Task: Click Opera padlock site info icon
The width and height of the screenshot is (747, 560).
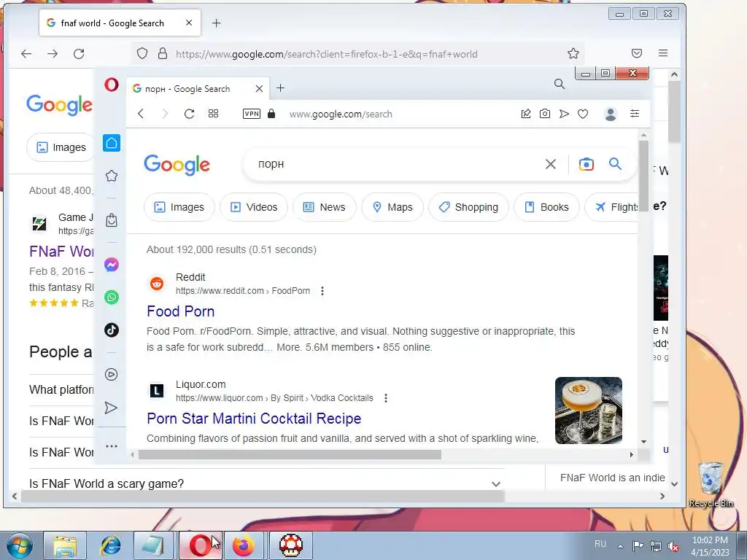Action: (271, 114)
